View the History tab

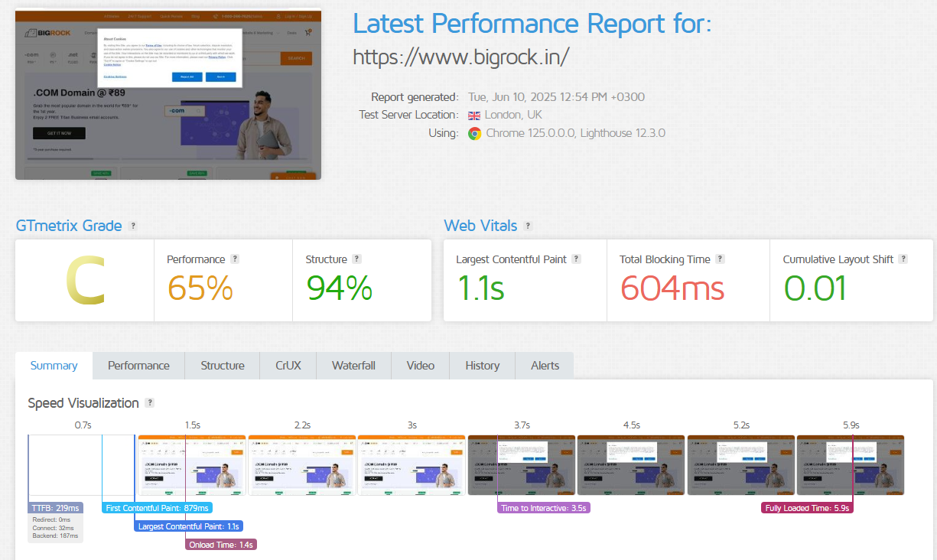tap(483, 366)
